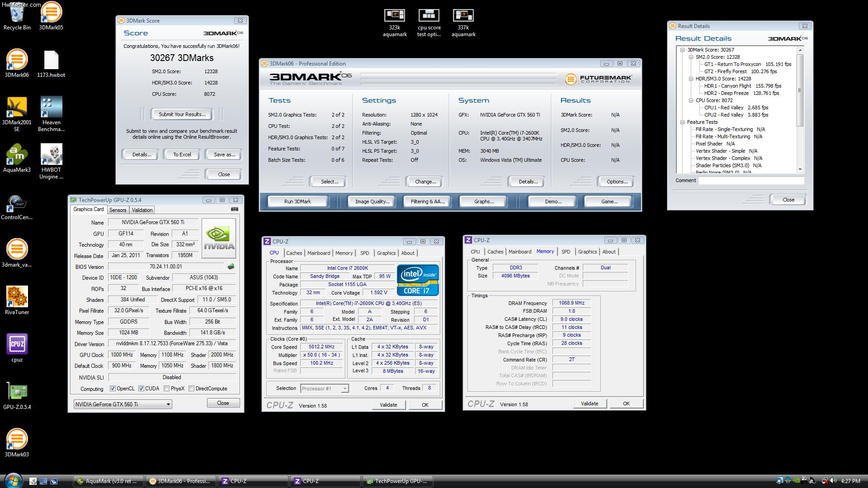
Task: Switch to the Validation tab in GPU-Z
Action: tap(142, 210)
